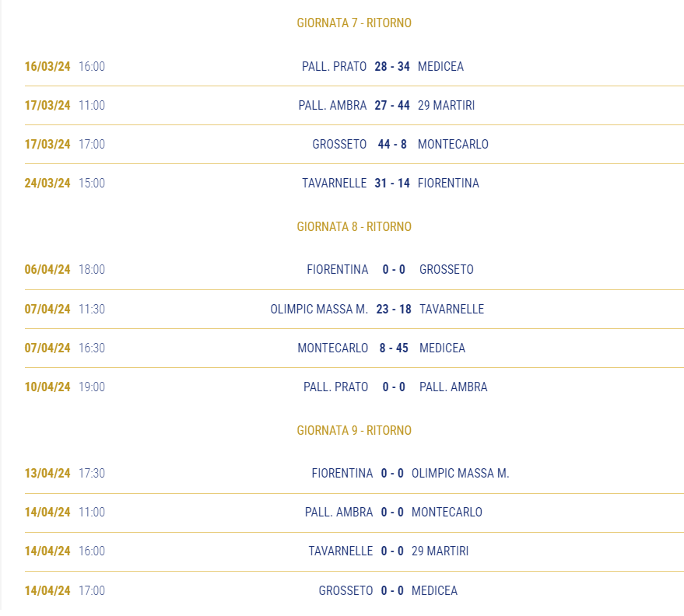Click the Olimpic Massa M. home team name
Image resolution: width=684 pixels, height=616 pixels.
point(319,309)
